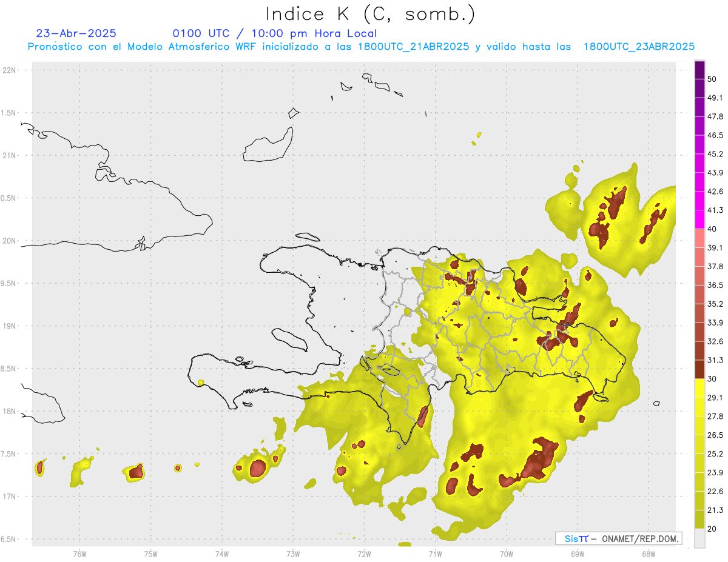Click the "SisTT - ONAMET/REP.DOM." credit box

click(x=618, y=538)
